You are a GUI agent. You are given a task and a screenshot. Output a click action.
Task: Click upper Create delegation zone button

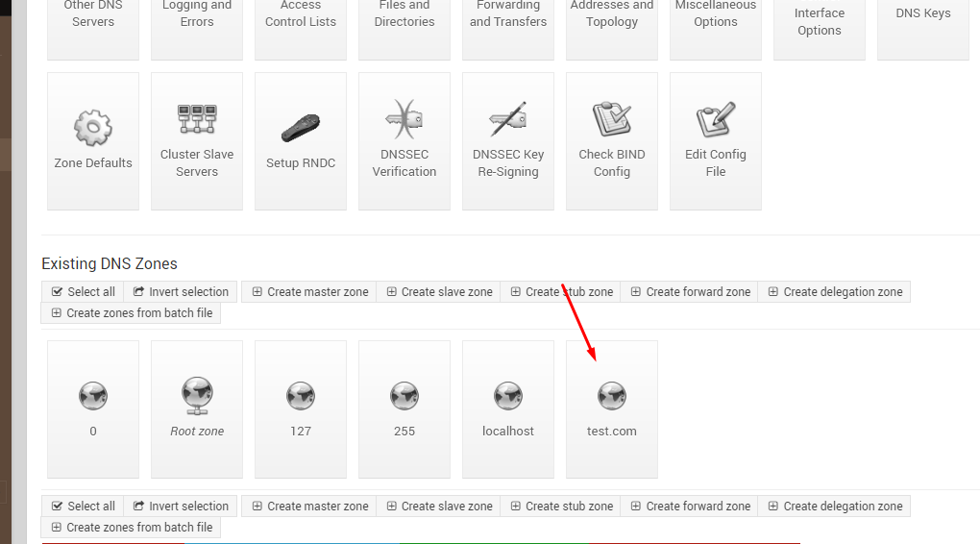point(835,292)
